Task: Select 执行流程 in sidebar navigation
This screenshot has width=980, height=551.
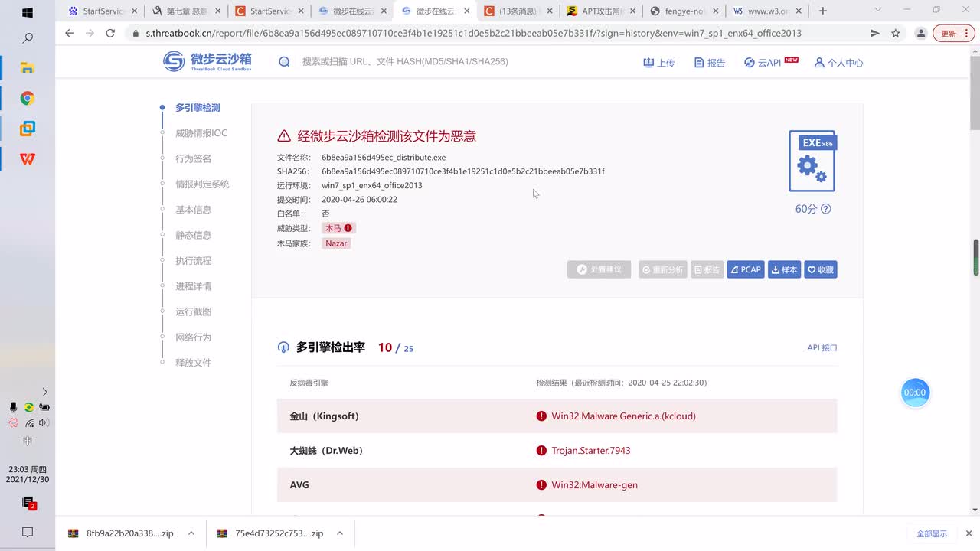Action: (193, 261)
